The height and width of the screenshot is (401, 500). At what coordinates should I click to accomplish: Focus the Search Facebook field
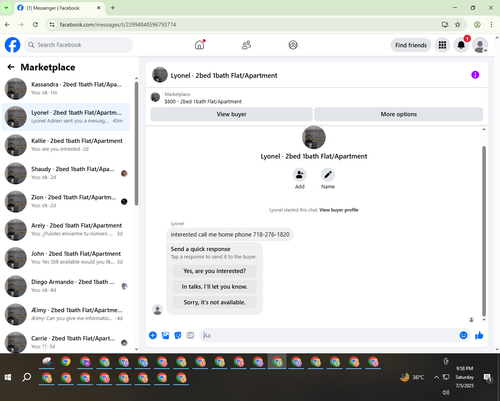pyautogui.click(x=78, y=45)
